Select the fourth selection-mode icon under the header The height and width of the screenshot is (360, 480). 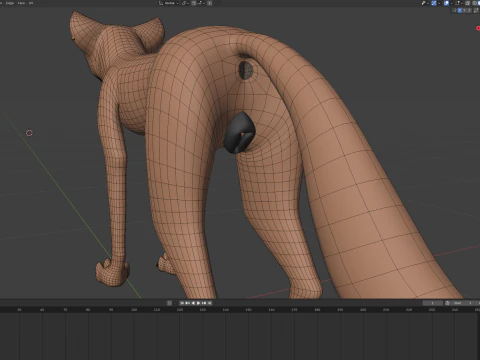469,10
